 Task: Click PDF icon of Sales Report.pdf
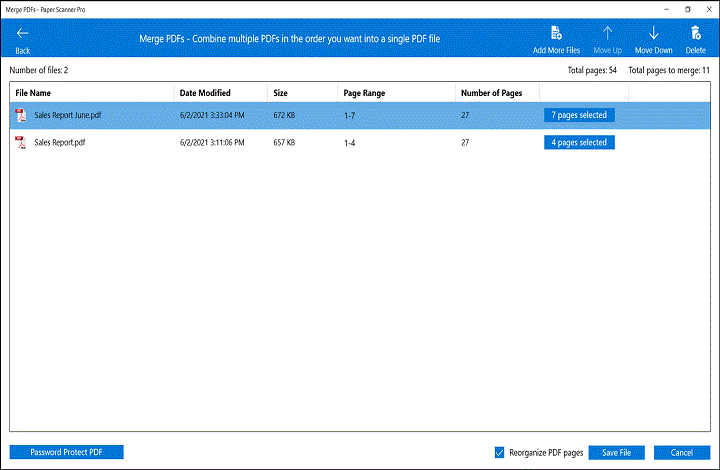(x=20, y=143)
